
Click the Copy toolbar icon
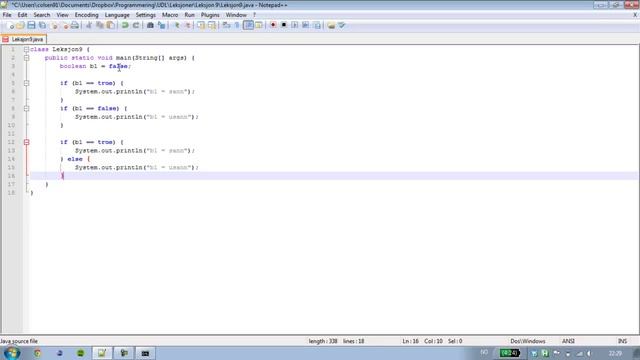coord(100,25)
